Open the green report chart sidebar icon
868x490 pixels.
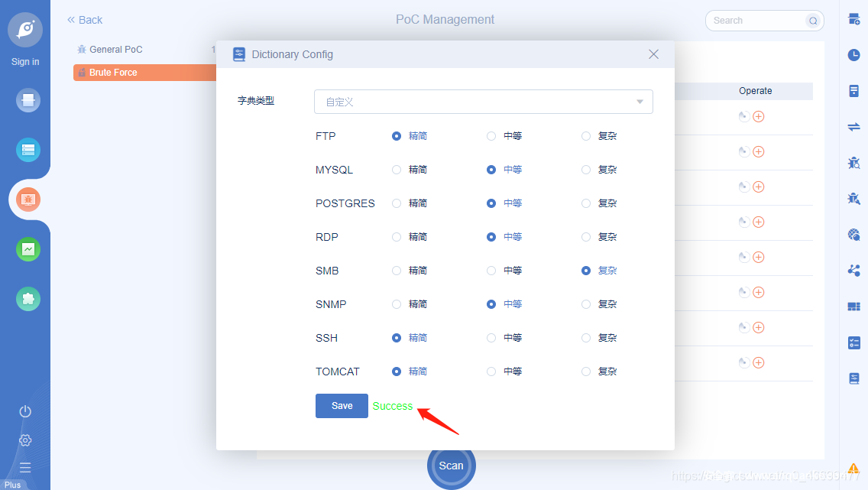tap(28, 249)
